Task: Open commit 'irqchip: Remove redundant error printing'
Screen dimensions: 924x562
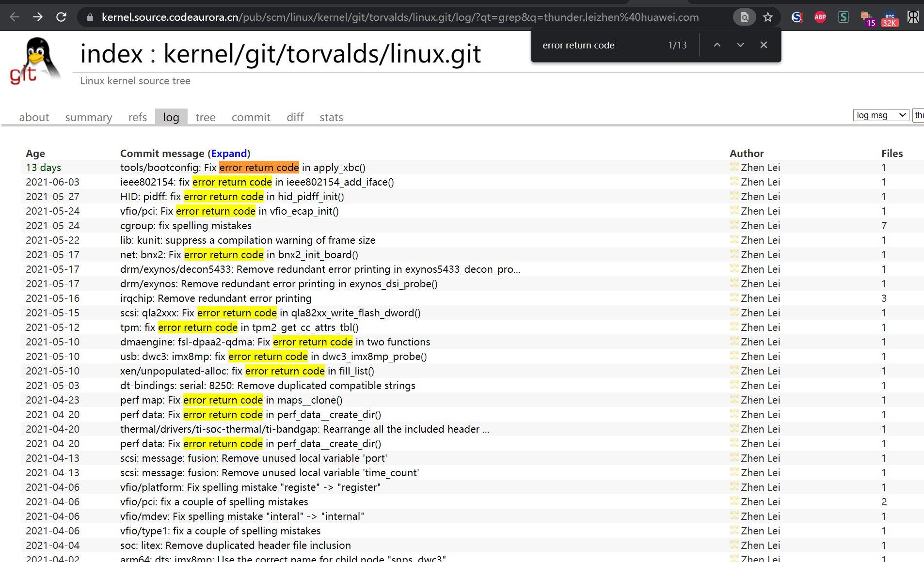Action: (x=216, y=298)
